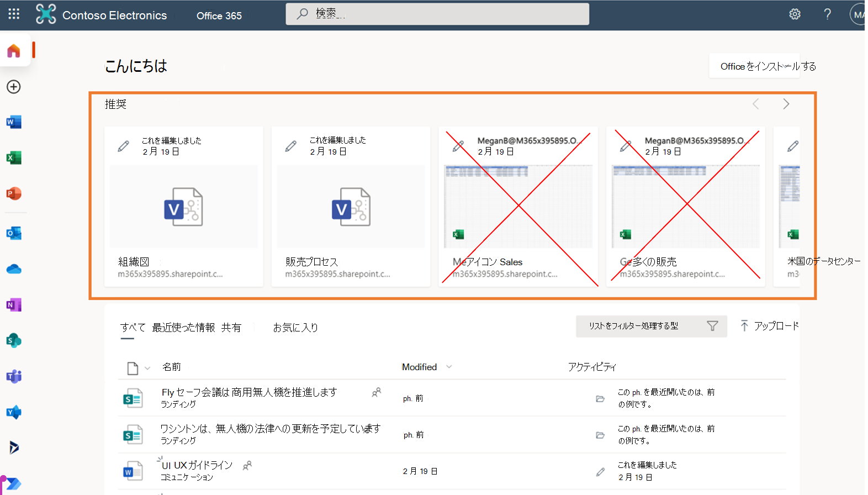This screenshot has width=868, height=495.
Task: Open Dynamics 365 from the sidebar
Action: pyautogui.click(x=14, y=447)
